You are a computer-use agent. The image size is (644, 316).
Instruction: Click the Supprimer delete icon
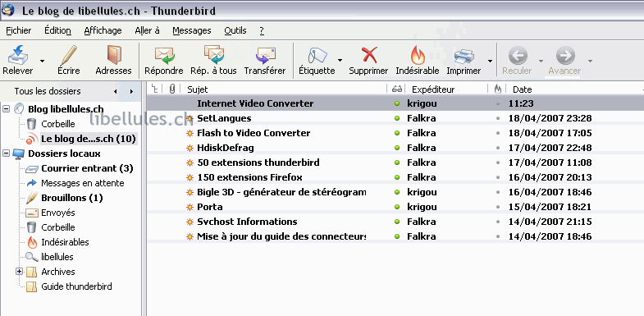[x=369, y=56]
